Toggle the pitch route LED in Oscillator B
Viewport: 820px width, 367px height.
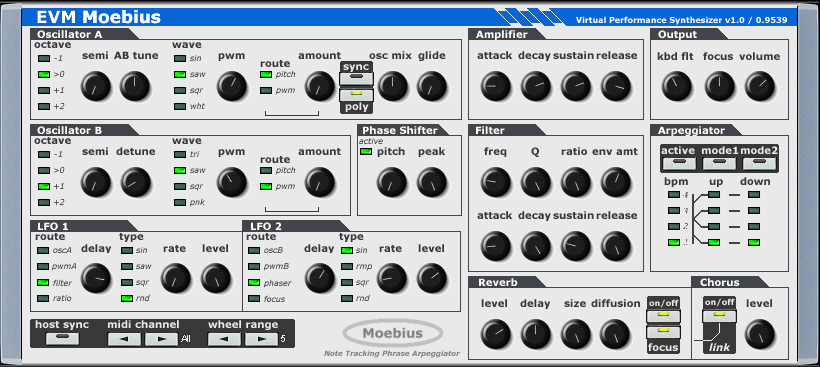pos(266,170)
